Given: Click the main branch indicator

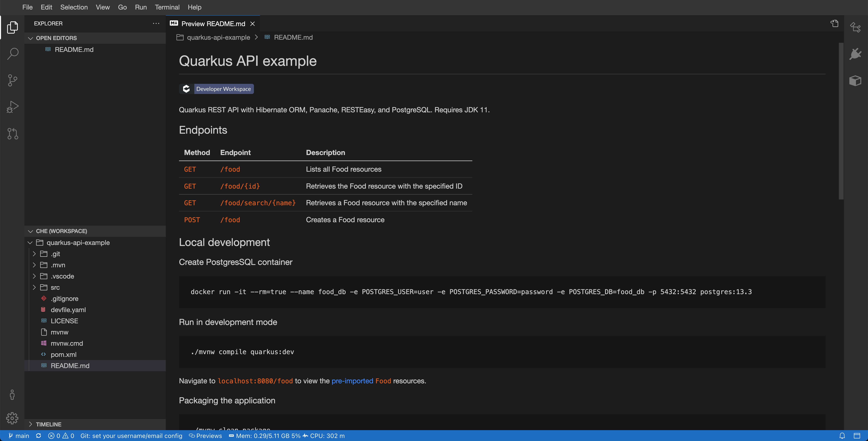Looking at the screenshot, I should point(19,436).
